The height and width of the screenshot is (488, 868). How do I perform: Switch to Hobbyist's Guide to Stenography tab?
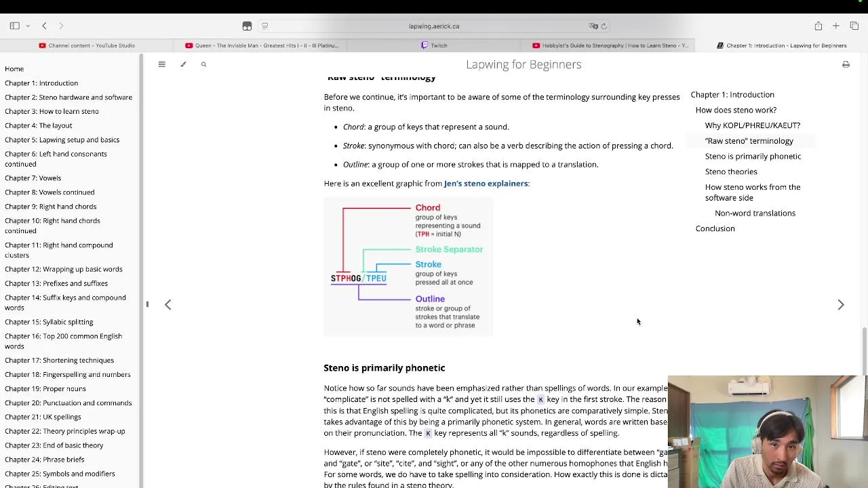point(610,45)
